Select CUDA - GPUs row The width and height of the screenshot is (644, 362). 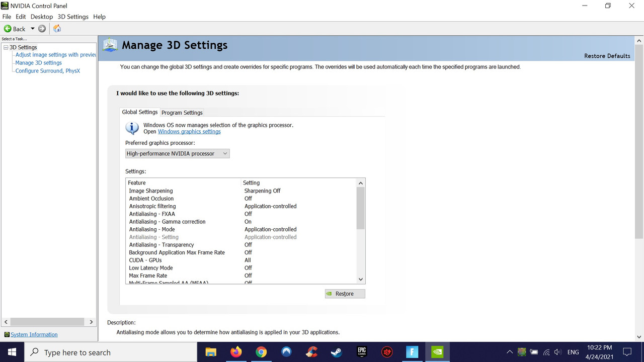[240, 260]
